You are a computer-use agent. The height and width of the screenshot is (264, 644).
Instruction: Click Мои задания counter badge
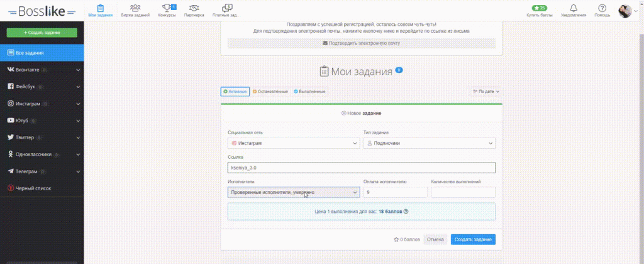(399, 70)
